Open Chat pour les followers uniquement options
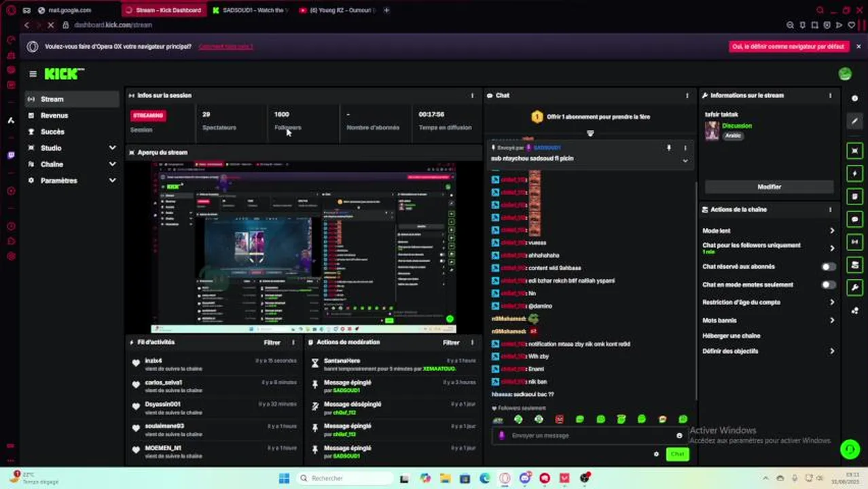 pos(769,248)
